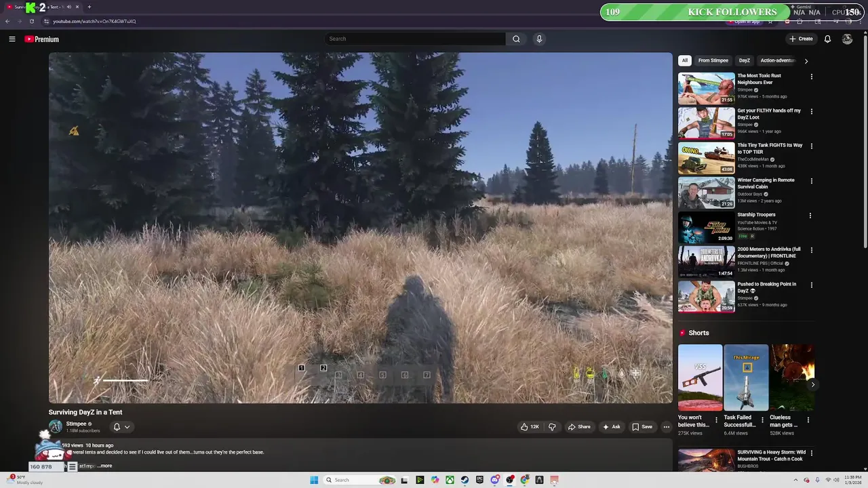Open options for 2000 Meters to Andriivka
This screenshot has width=868, height=488.
(811, 250)
